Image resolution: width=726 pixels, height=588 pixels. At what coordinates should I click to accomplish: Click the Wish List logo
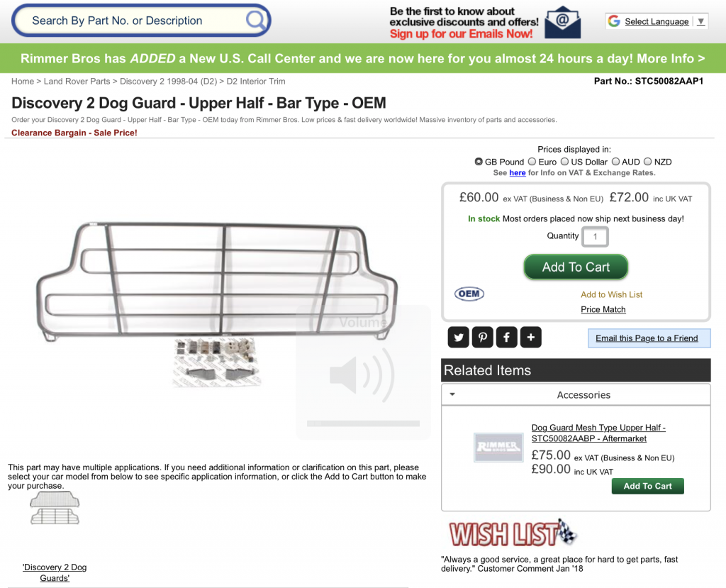click(x=513, y=533)
